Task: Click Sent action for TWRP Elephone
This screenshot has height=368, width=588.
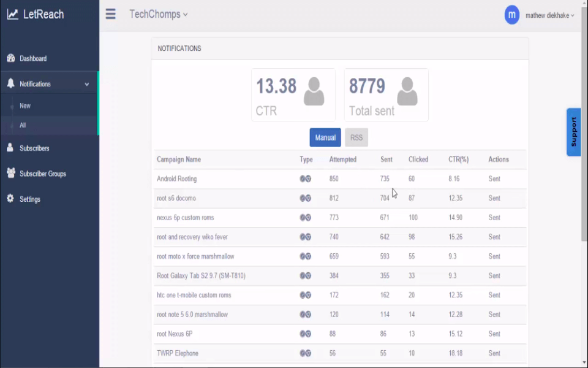Action: tap(494, 353)
